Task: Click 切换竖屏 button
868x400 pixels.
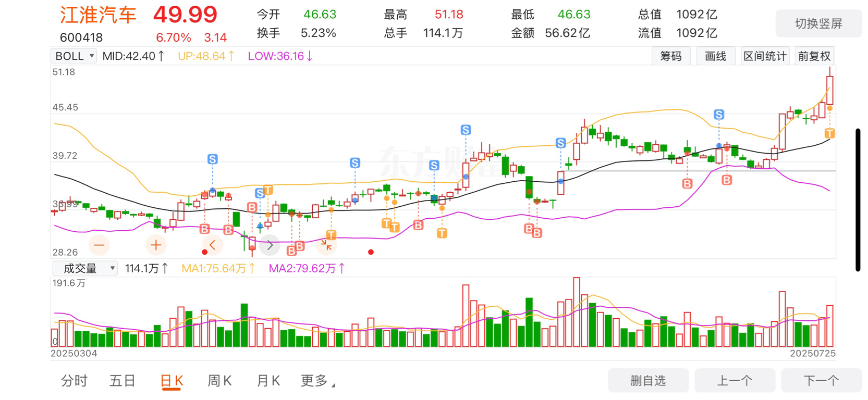Action: pos(818,23)
